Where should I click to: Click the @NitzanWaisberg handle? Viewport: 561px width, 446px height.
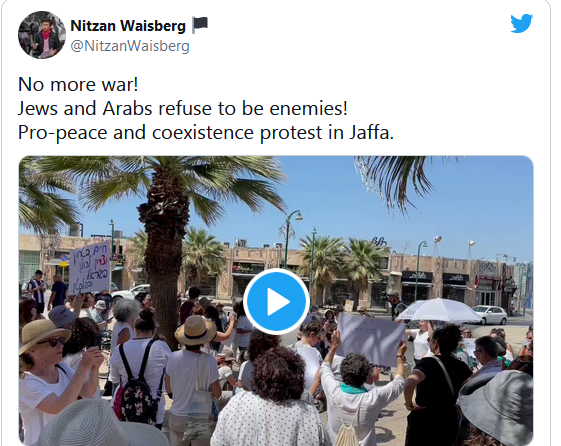pos(130,46)
